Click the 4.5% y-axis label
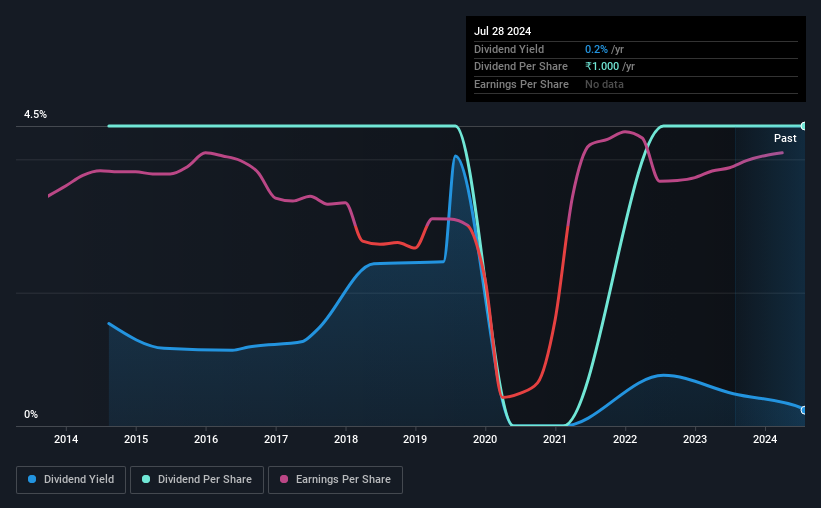The image size is (821, 508). tap(35, 114)
